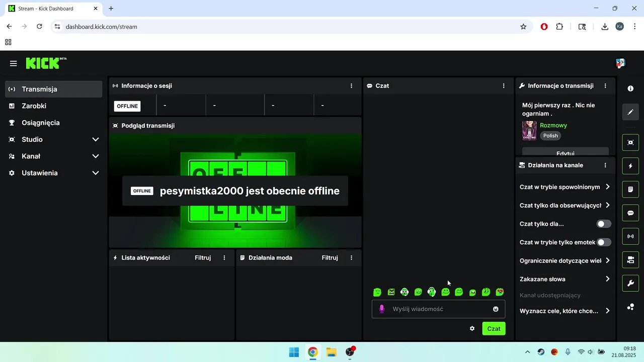The width and height of the screenshot is (644, 362).
Task: Insert the angry square-face emote
Action: pos(391,292)
